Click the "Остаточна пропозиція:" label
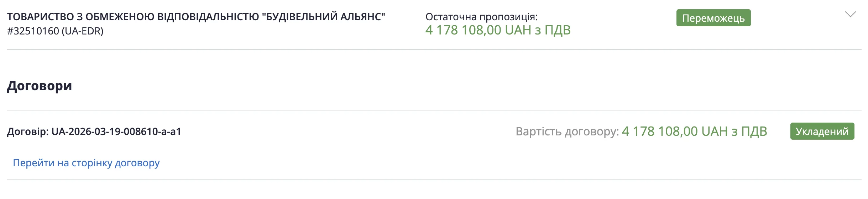This screenshot has height=199, width=868. click(481, 17)
